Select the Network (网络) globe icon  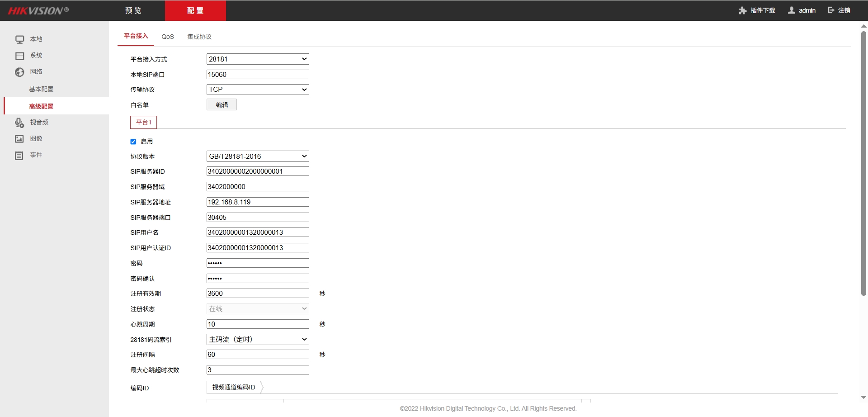(x=19, y=72)
